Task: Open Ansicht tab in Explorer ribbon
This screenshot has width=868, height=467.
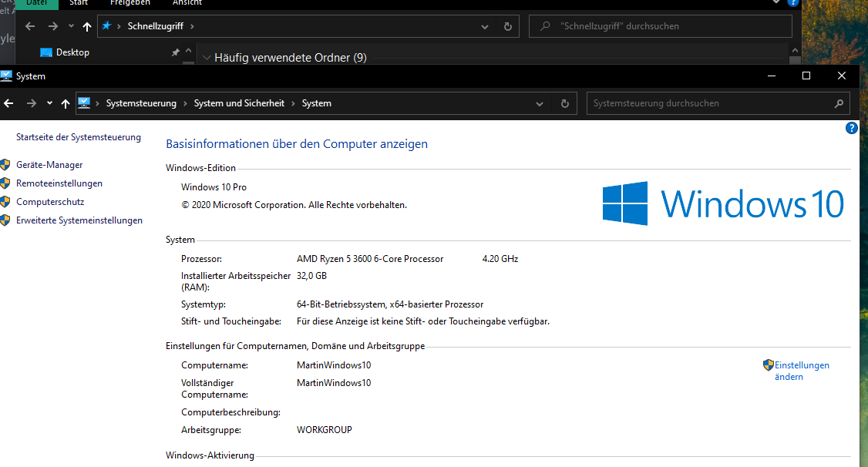Action: pos(187,3)
